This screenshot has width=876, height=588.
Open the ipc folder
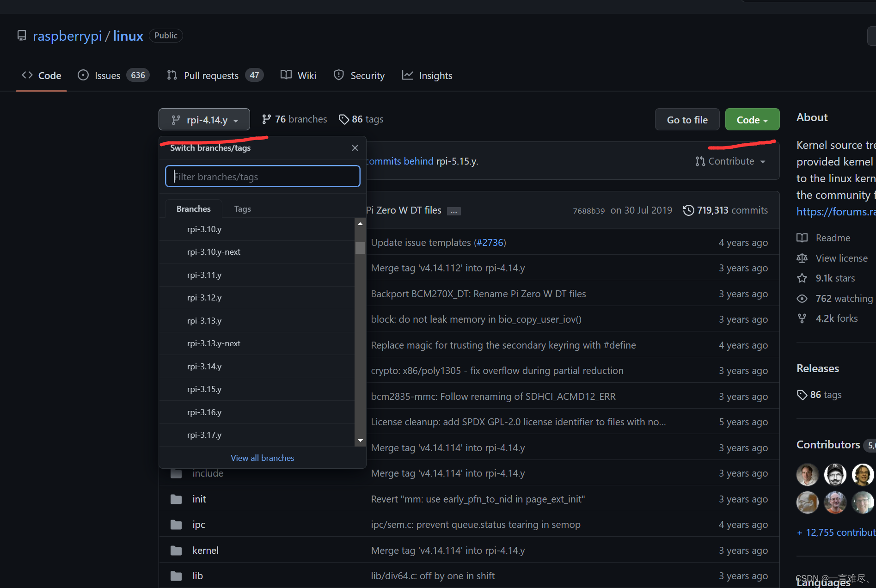(x=199, y=525)
